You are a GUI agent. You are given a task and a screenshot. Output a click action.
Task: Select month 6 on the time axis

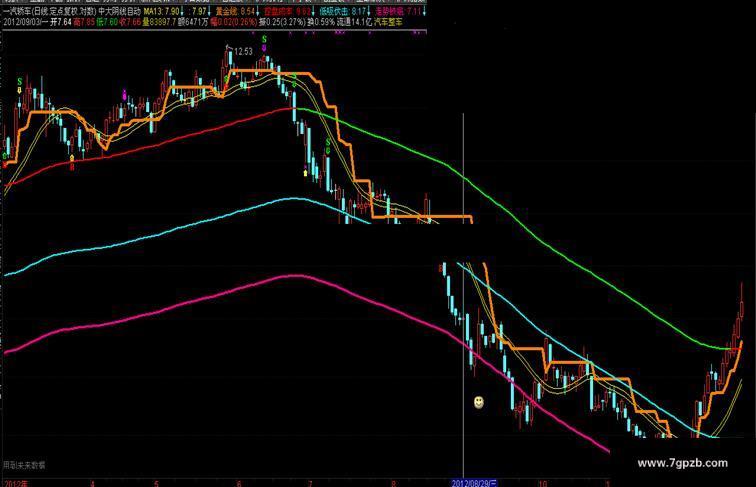[239, 484]
